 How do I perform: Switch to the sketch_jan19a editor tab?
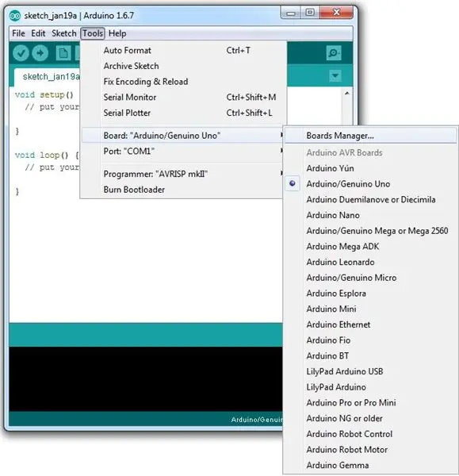pos(47,77)
